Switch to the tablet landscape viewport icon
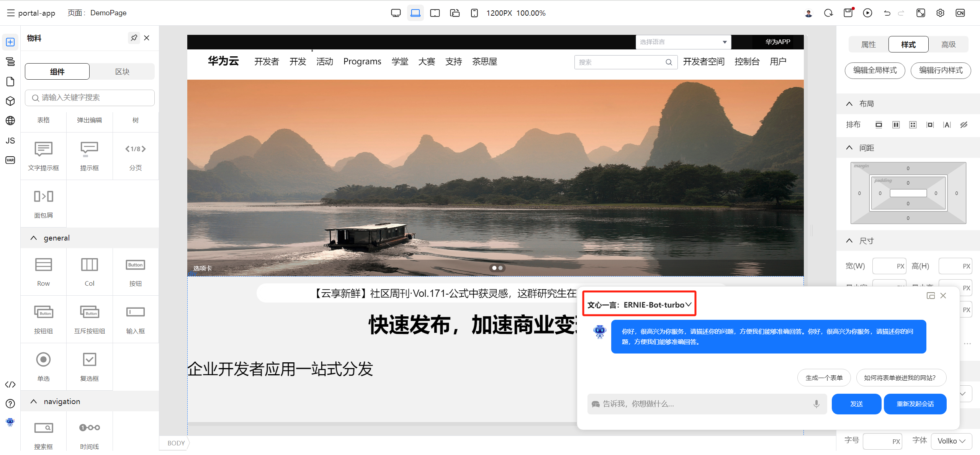 (x=435, y=13)
